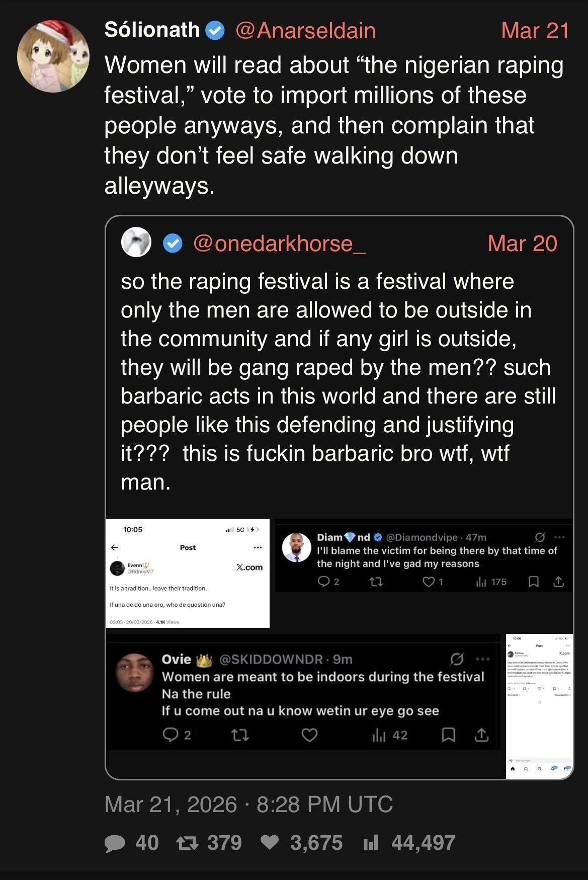Click three-dot menu in Diamondvipe screenshot
588x880 pixels.
pyautogui.click(x=559, y=537)
